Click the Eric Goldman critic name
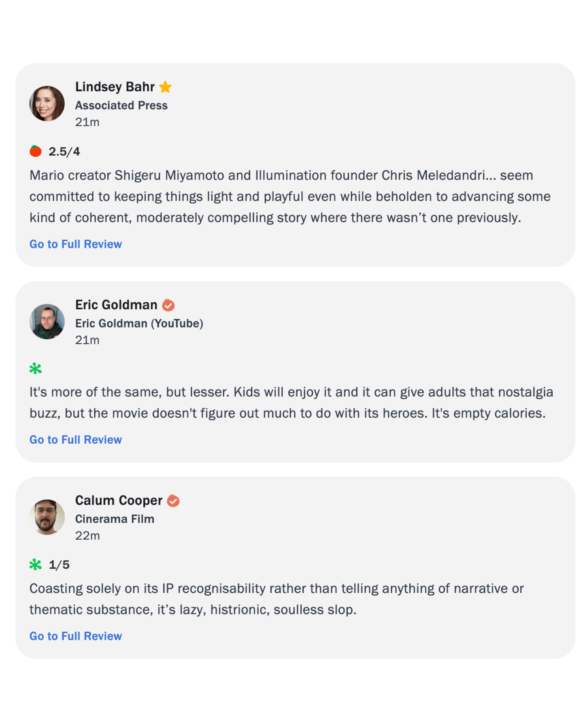583x728 pixels. [116, 304]
